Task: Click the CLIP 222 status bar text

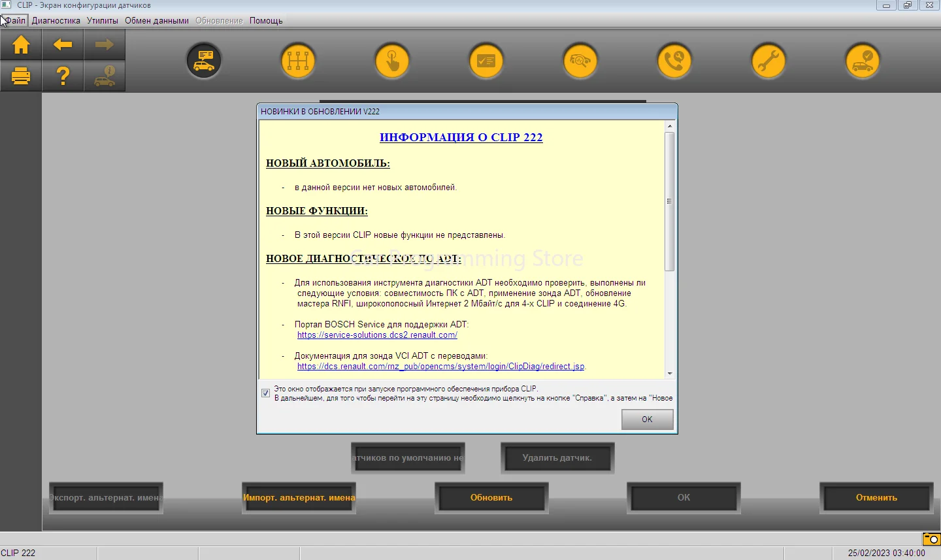Action: coord(18,553)
